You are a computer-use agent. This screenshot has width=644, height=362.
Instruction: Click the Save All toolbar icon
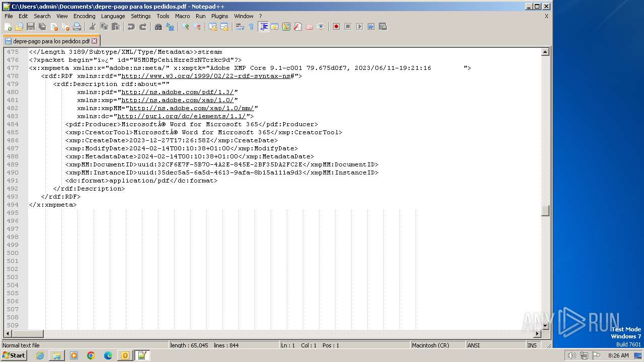coord(42,27)
